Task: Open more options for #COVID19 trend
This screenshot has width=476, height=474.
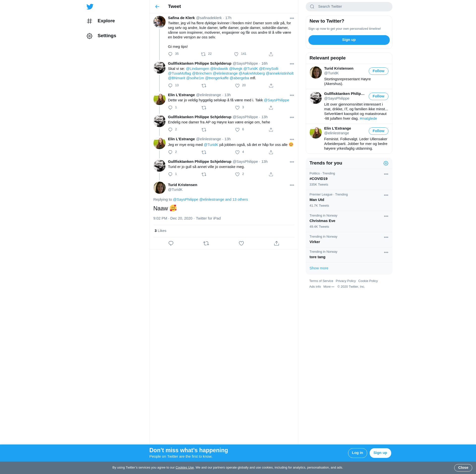Action: click(386, 174)
